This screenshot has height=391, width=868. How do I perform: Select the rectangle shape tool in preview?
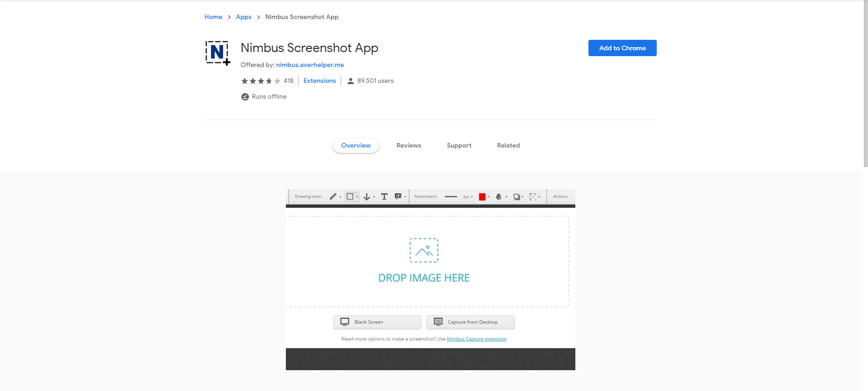tap(350, 196)
